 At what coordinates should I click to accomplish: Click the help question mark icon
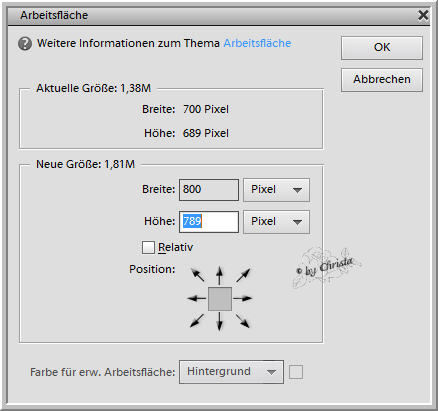click(x=25, y=44)
